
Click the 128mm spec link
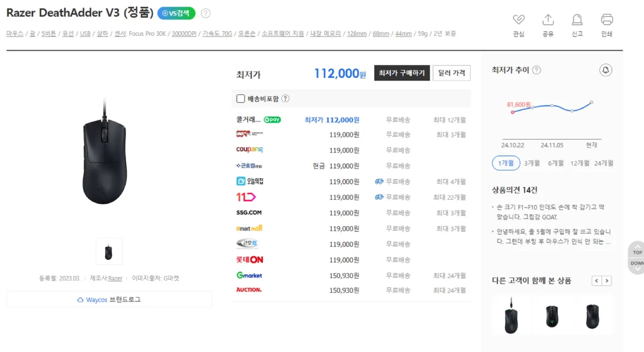pyautogui.click(x=357, y=34)
